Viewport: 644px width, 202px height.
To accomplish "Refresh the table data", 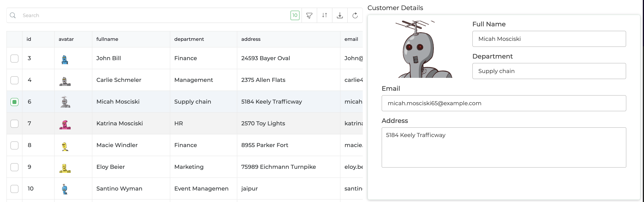I will tap(355, 15).
